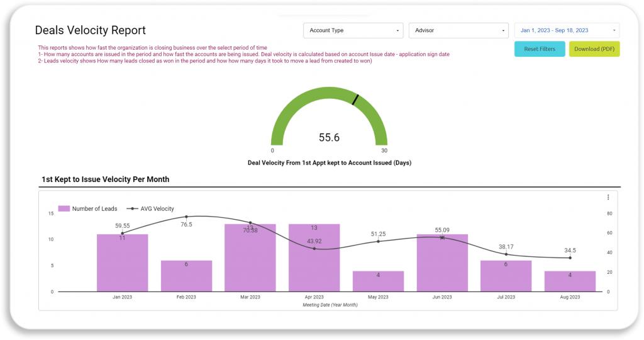Click the Mar 2023 lead bar
Screen dimensions: 644x340
pos(250,258)
